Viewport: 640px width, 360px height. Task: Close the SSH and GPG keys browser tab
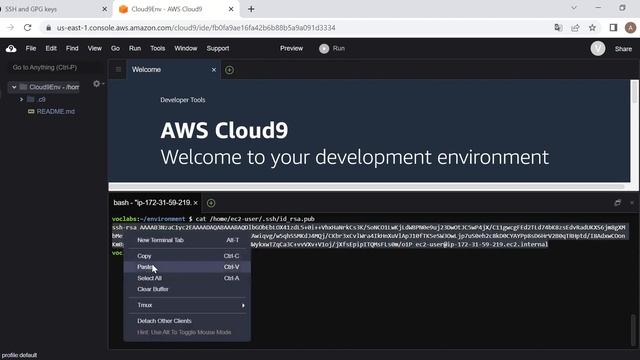(x=104, y=9)
